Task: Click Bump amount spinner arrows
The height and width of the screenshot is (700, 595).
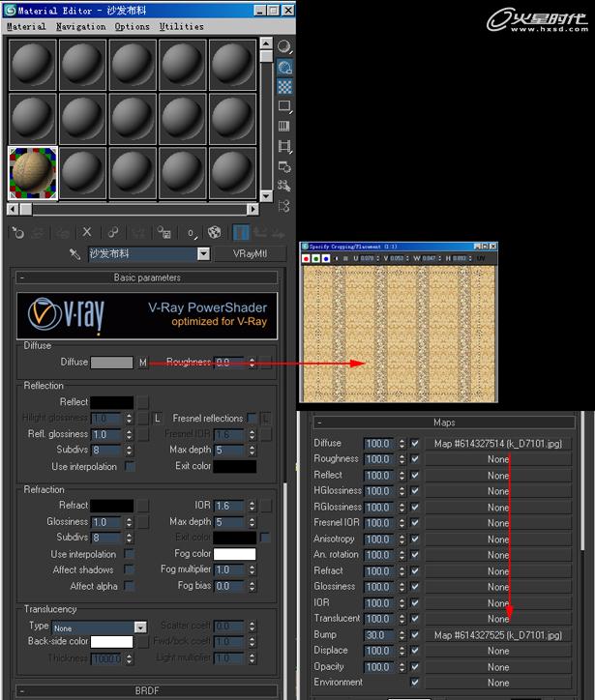Action: 402,635
